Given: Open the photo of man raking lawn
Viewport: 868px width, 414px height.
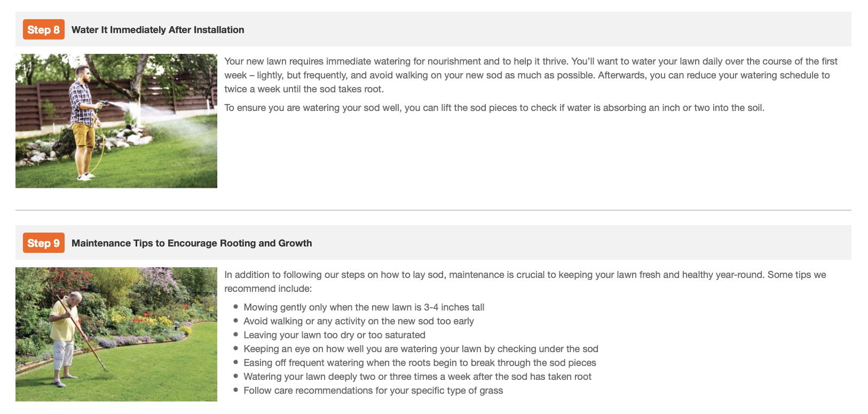Looking at the screenshot, I should [116, 335].
